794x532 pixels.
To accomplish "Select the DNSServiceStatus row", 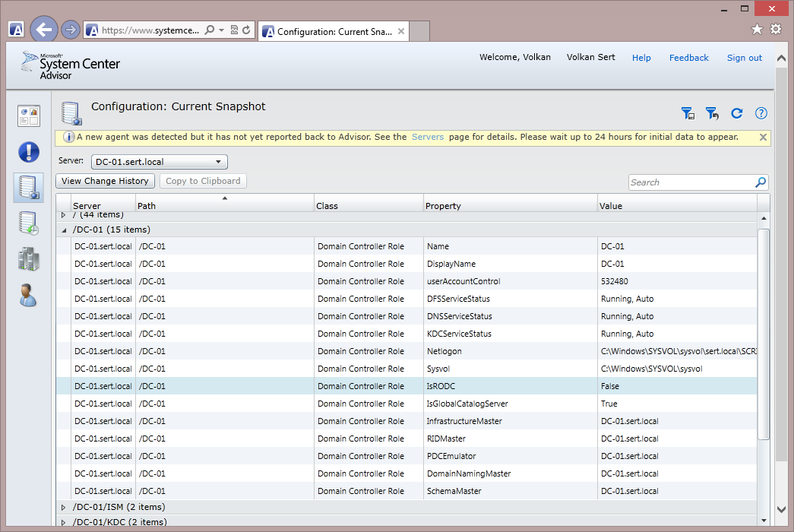I will tap(406, 316).
